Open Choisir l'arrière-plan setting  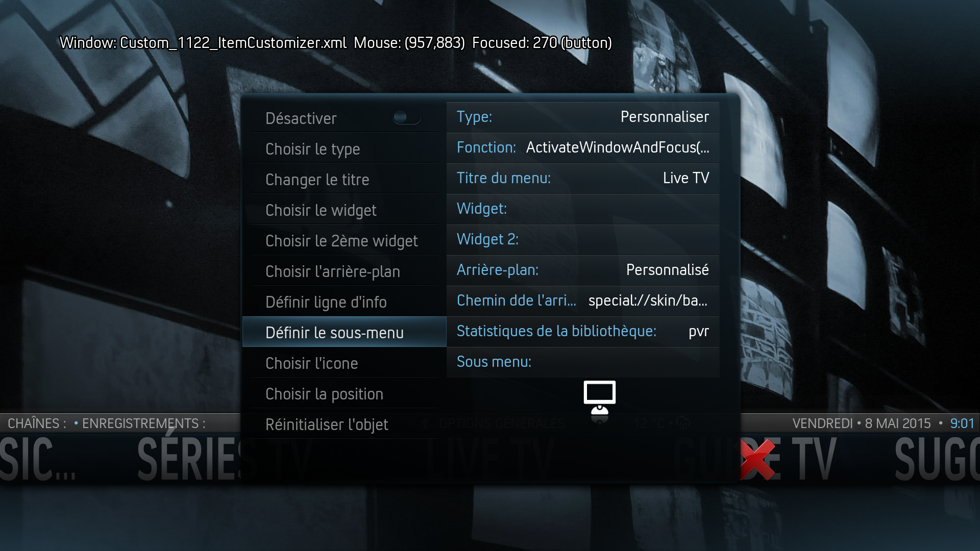344,271
